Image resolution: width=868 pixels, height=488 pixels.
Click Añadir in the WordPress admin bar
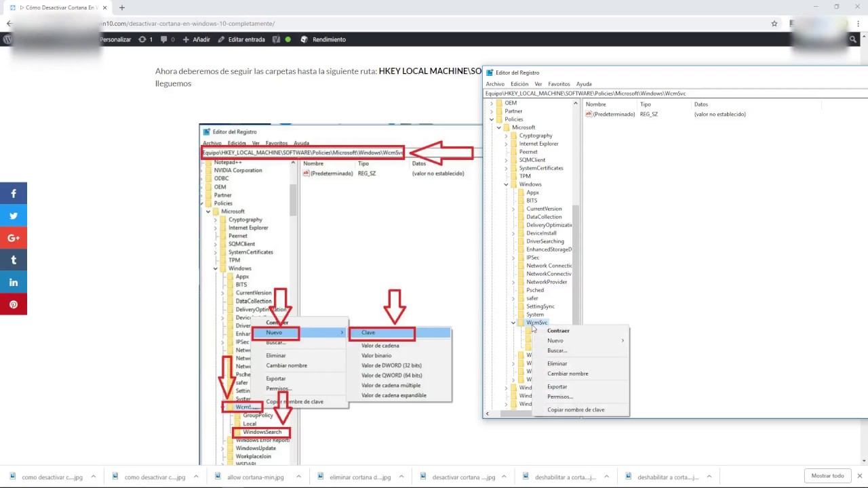coord(197,39)
